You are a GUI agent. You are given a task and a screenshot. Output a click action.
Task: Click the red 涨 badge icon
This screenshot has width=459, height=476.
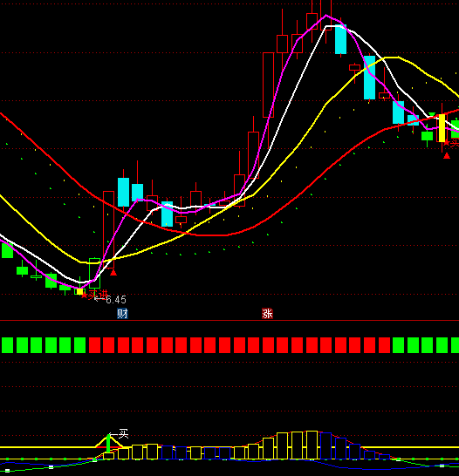(267, 314)
